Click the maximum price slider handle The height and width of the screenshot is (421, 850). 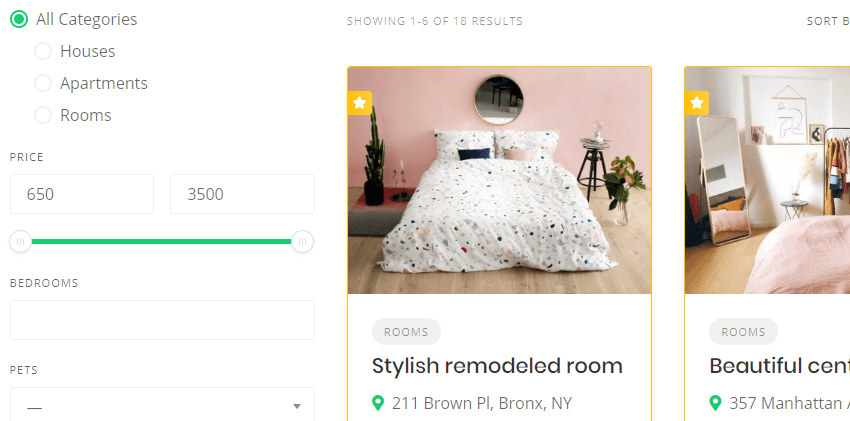[302, 241]
